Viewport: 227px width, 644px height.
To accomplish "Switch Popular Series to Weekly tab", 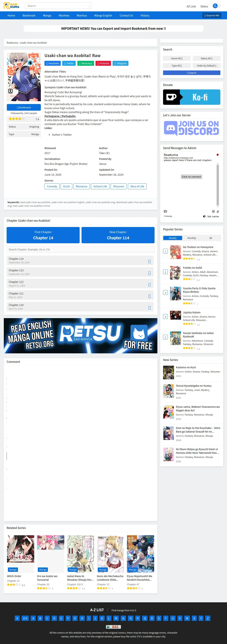I will (x=173, y=238).
